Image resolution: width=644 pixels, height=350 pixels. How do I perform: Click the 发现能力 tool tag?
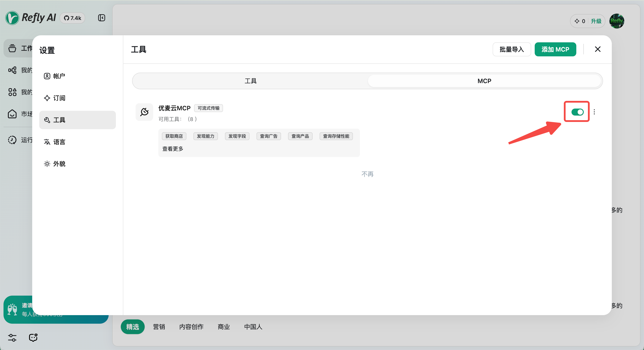pos(205,136)
